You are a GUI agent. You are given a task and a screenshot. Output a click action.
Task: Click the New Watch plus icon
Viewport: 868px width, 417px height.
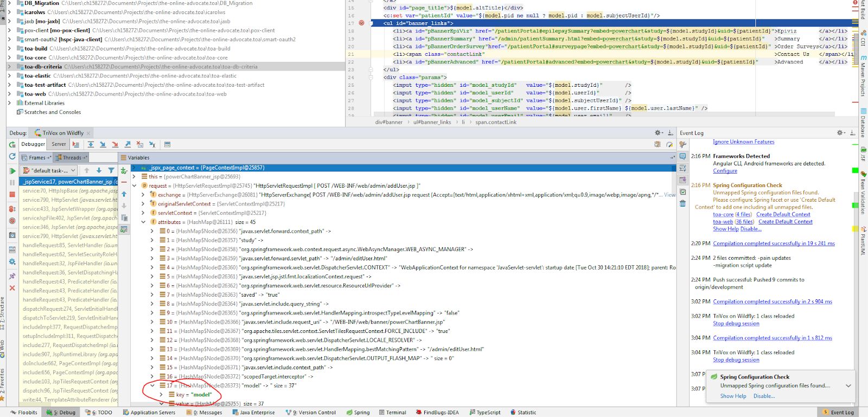pyautogui.click(x=124, y=171)
